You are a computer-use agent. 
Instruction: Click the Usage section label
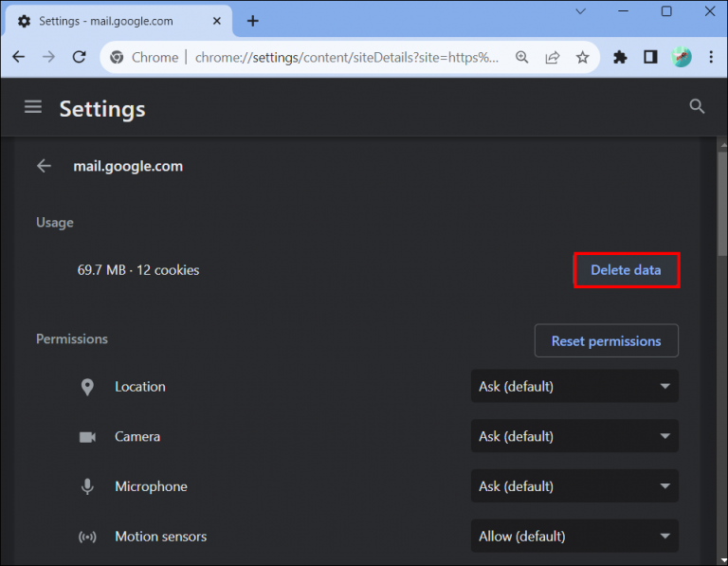tap(55, 223)
